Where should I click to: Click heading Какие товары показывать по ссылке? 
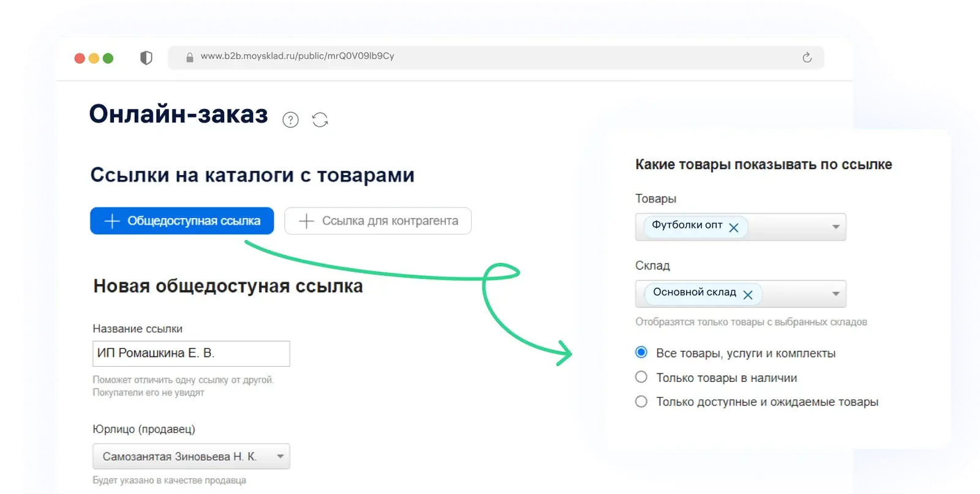click(764, 165)
